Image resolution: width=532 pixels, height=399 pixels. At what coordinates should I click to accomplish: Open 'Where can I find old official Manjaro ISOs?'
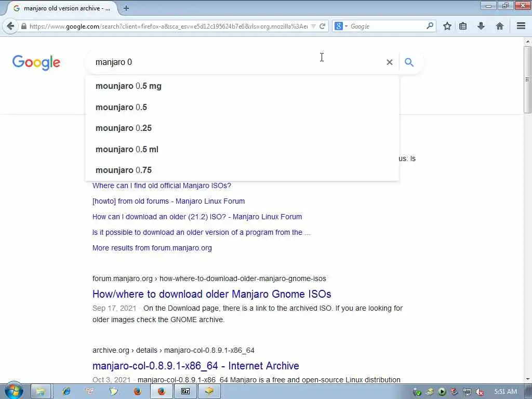(162, 185)
